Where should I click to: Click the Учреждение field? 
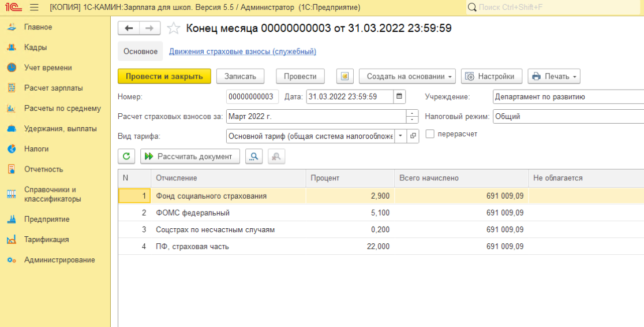click(568, 96)
